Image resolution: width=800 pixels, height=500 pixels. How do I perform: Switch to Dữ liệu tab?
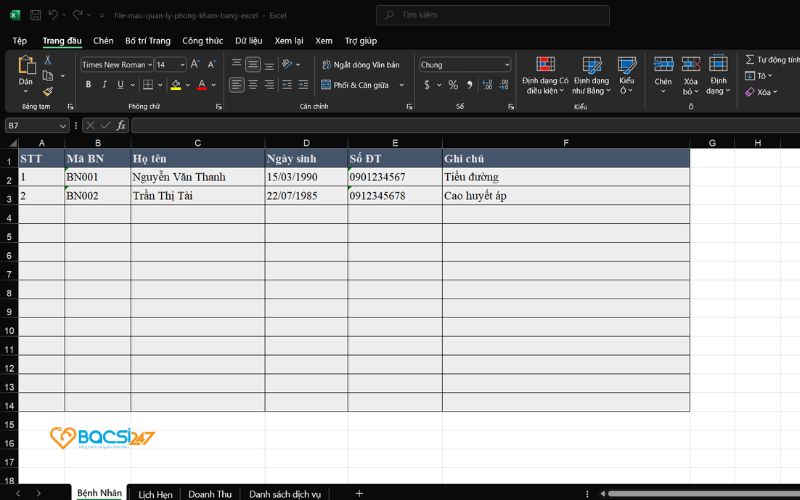coord(248,41)
